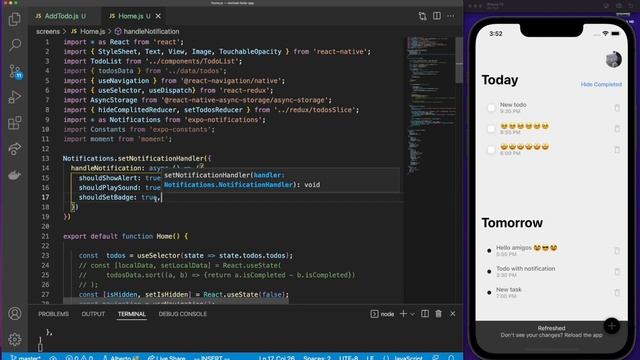Click the editor vertical scrollbar thumb

[459, 60]
